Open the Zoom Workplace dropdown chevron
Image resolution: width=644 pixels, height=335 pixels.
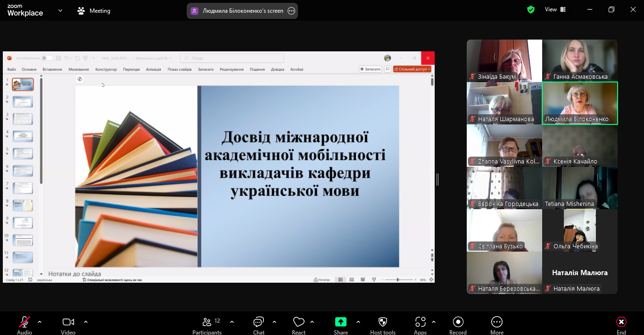(60, 10)
